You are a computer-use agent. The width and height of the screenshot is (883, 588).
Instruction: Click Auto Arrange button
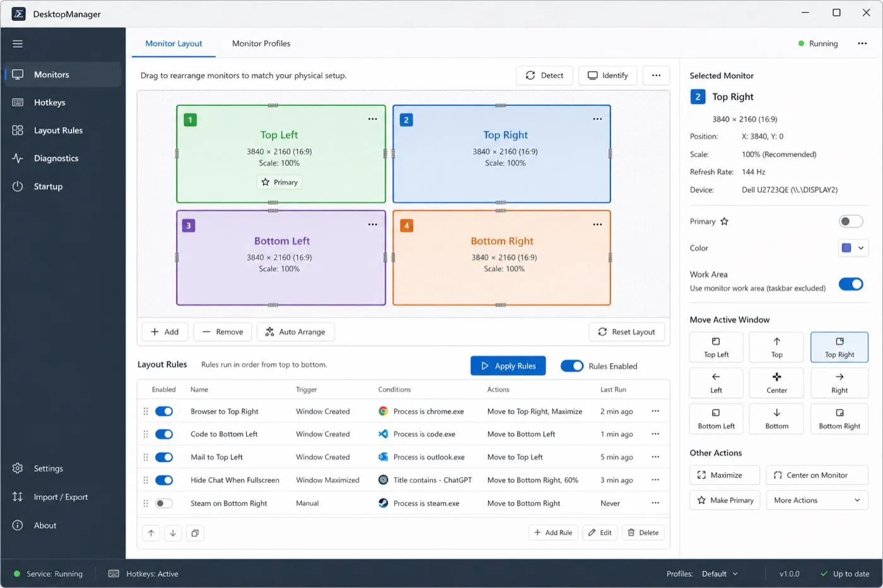[295, 332]
